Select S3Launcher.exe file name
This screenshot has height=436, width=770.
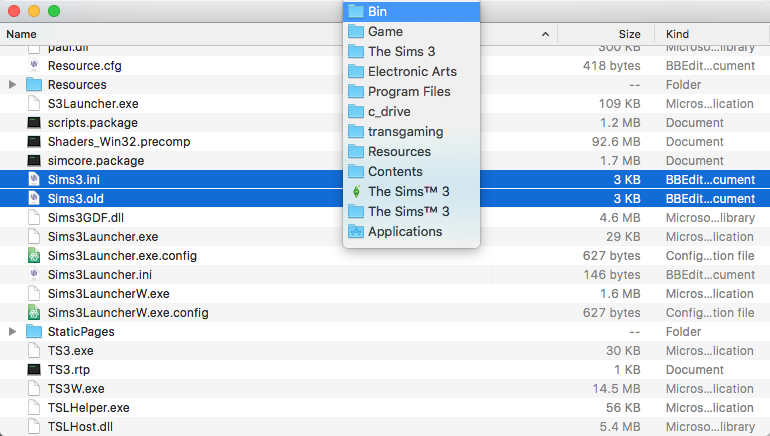click(x=93, y=104)
